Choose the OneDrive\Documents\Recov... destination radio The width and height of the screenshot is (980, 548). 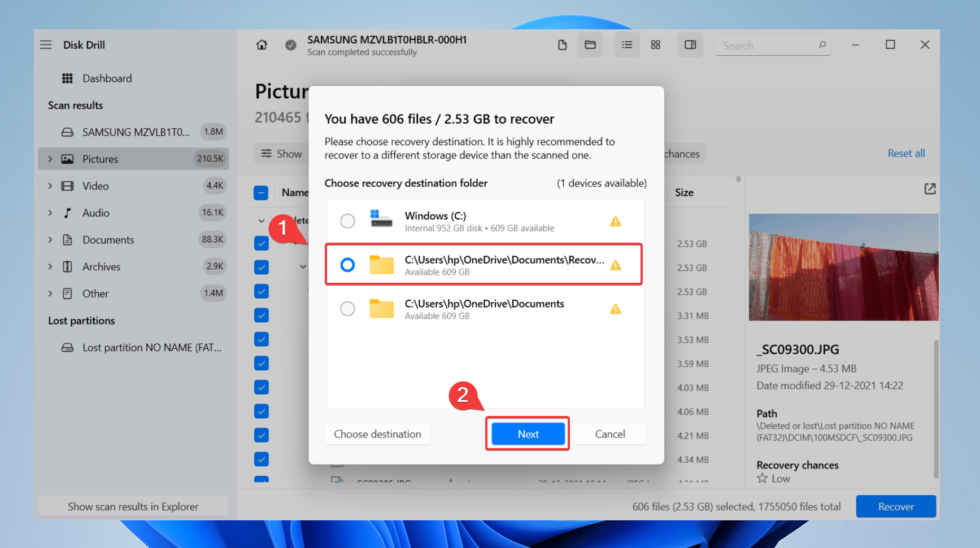click(347, 265)
